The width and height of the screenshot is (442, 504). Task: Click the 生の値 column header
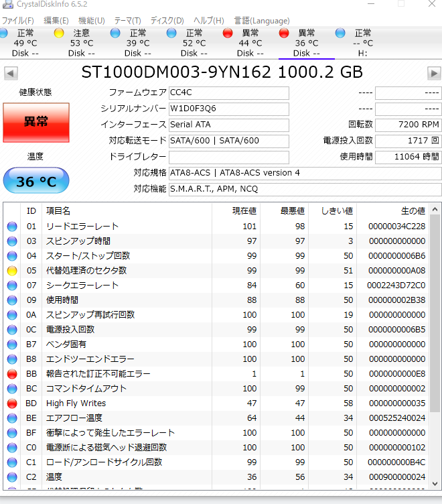click(x=393, y=211)
